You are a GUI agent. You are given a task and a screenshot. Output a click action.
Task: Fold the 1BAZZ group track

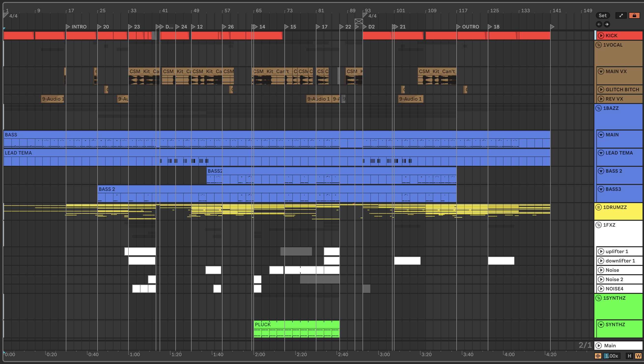click(599, 108)
